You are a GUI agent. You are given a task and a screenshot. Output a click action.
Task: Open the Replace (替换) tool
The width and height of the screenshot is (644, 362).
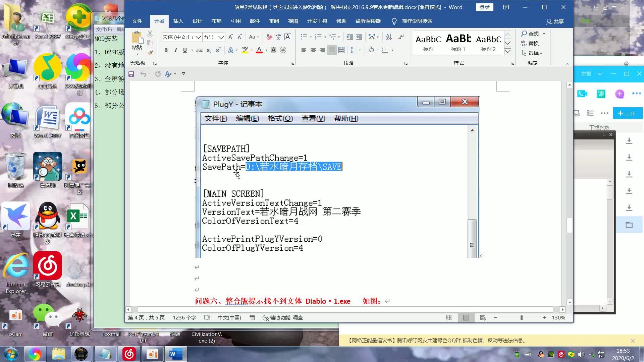[533, 43]
